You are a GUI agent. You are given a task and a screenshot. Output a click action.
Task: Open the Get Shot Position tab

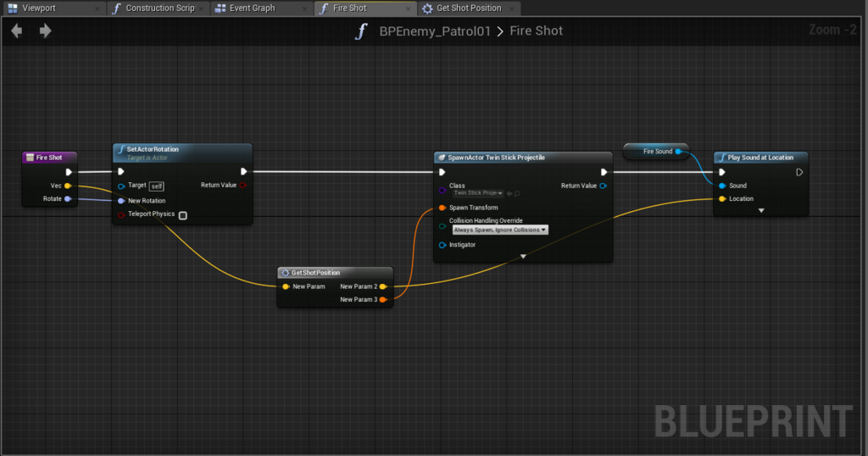point(468,8)
